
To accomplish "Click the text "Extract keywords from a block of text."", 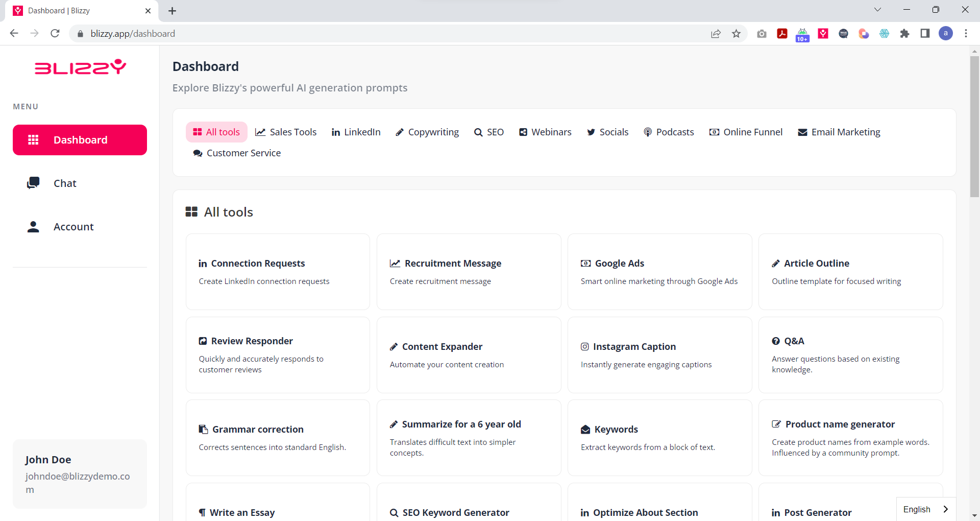I will (648, 447).
